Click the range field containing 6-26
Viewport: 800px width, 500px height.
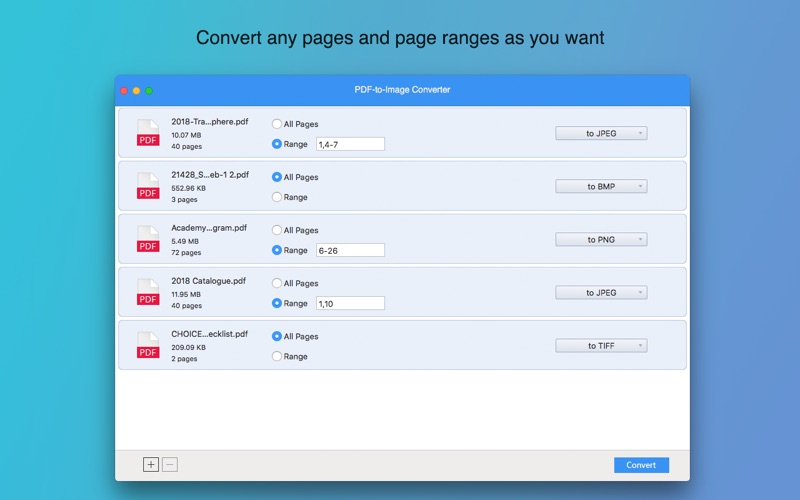coord(350,251)
